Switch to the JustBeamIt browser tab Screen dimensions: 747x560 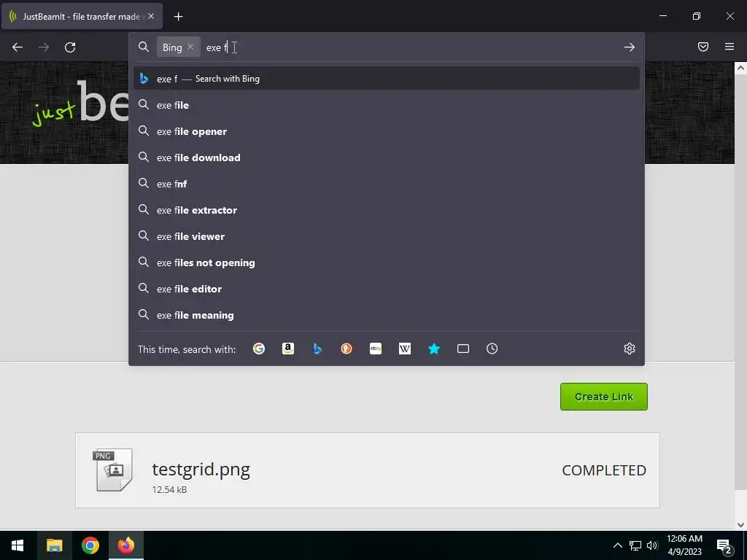click(x=82, y=16)
